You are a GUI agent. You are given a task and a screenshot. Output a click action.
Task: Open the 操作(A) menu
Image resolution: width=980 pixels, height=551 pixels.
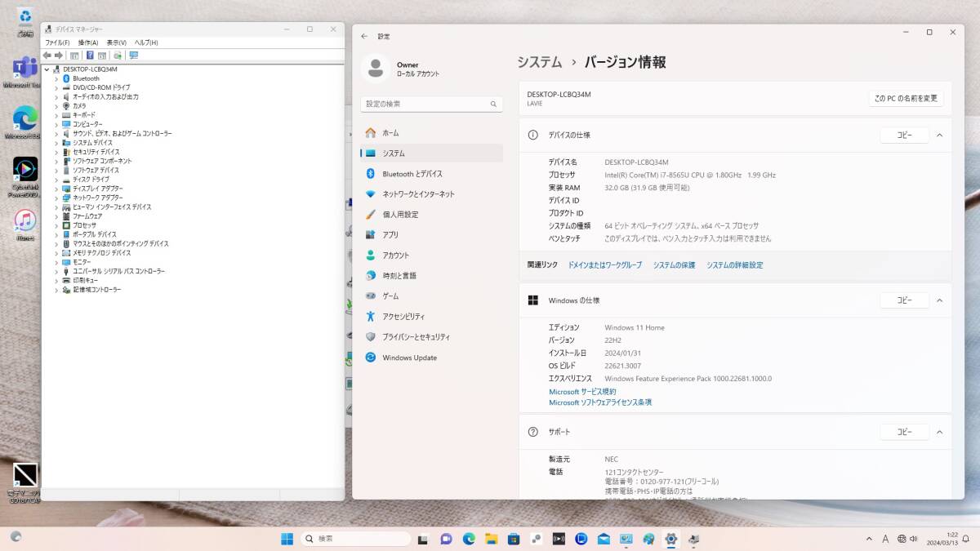pos(88,42)
